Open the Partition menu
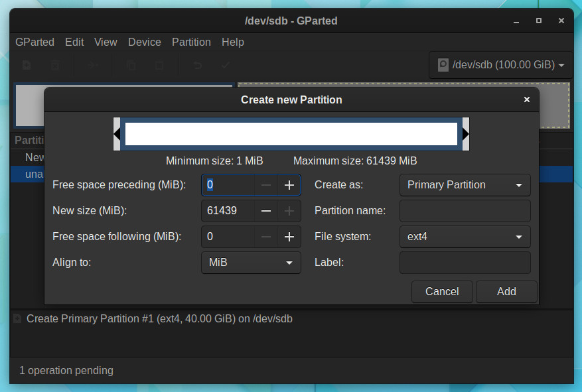Image resolution: width=582 pixels, height=392 pixels. point(191,42)
